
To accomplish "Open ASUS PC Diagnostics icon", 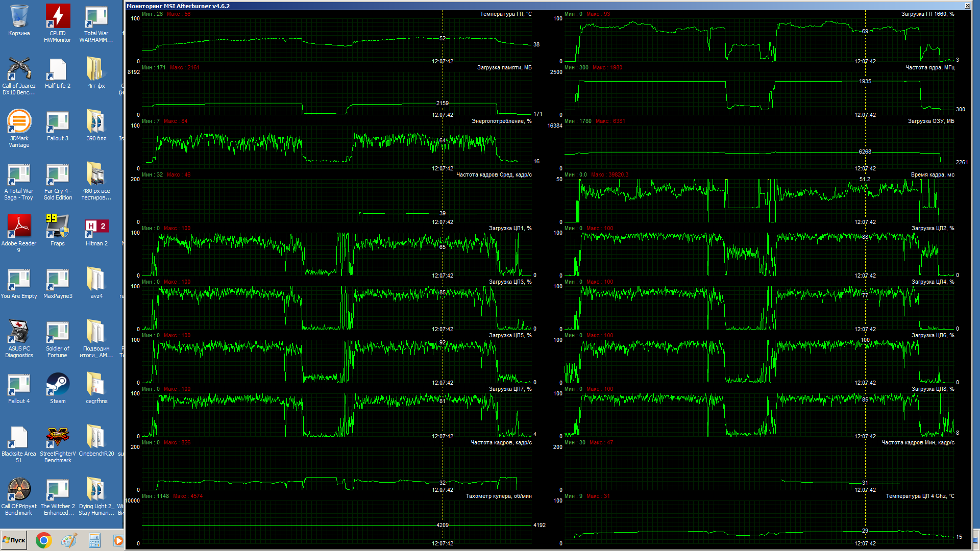I will pyautogui.click(x=19, y=333).
